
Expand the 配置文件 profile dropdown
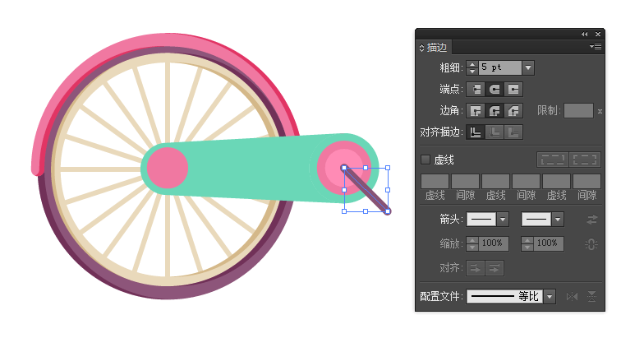(550, 296)
